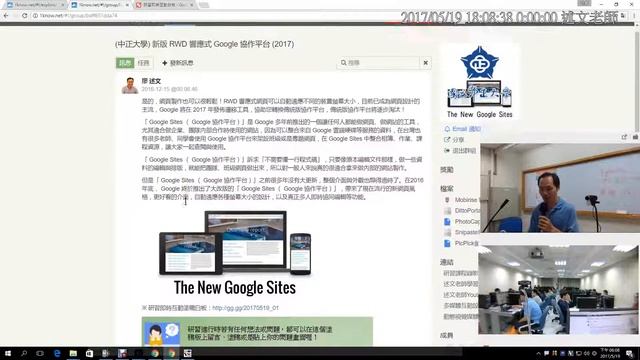
Task: Click the green question banner image
Action: (257, 331)
